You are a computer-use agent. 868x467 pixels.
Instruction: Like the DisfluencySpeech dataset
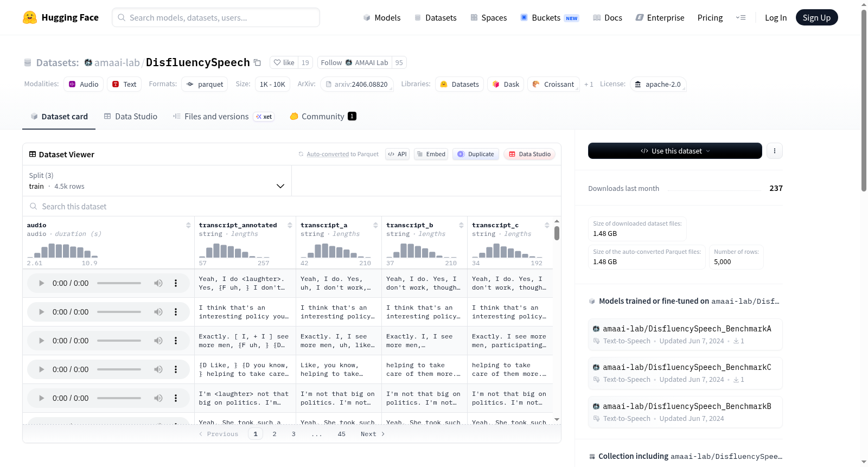[x=284, y=63]
